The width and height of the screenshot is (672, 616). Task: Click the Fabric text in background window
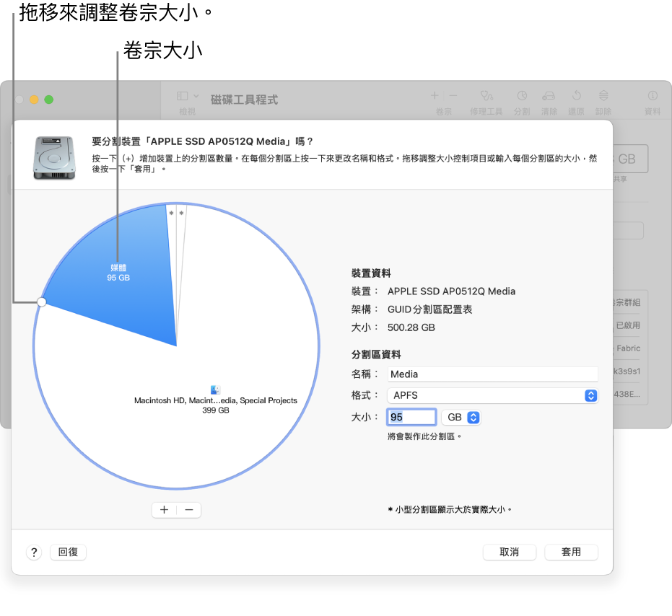pos(628,348)
